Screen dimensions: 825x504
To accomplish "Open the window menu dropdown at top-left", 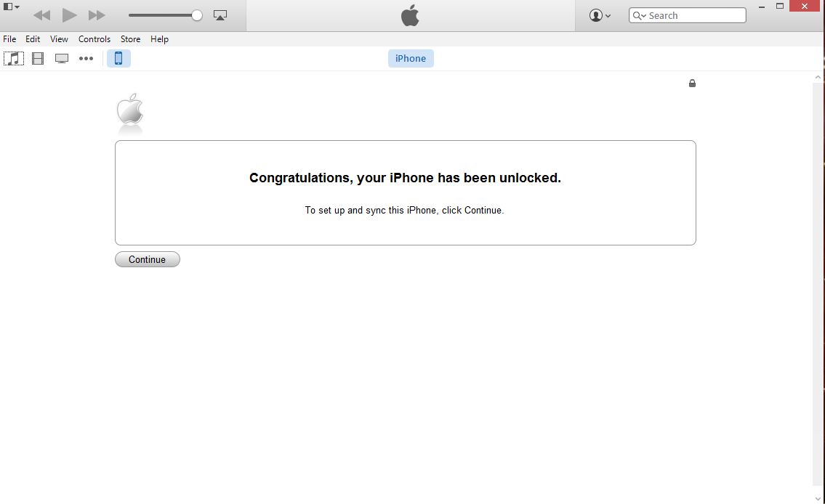I will [11, 7].
